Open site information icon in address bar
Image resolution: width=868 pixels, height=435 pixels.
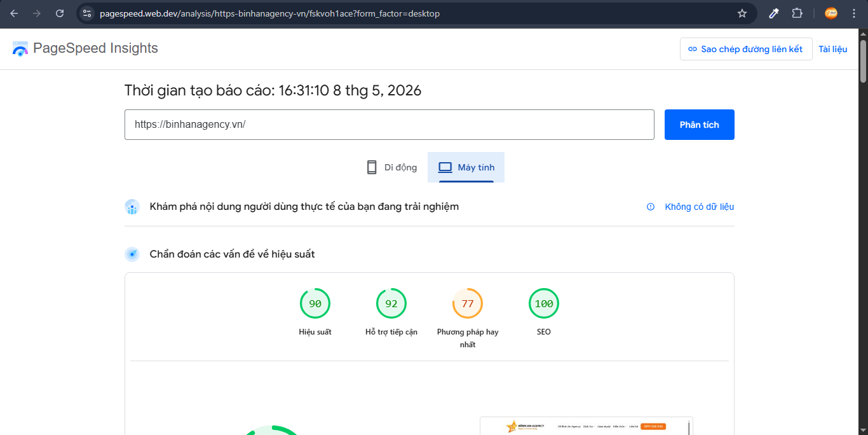[87, 13]
